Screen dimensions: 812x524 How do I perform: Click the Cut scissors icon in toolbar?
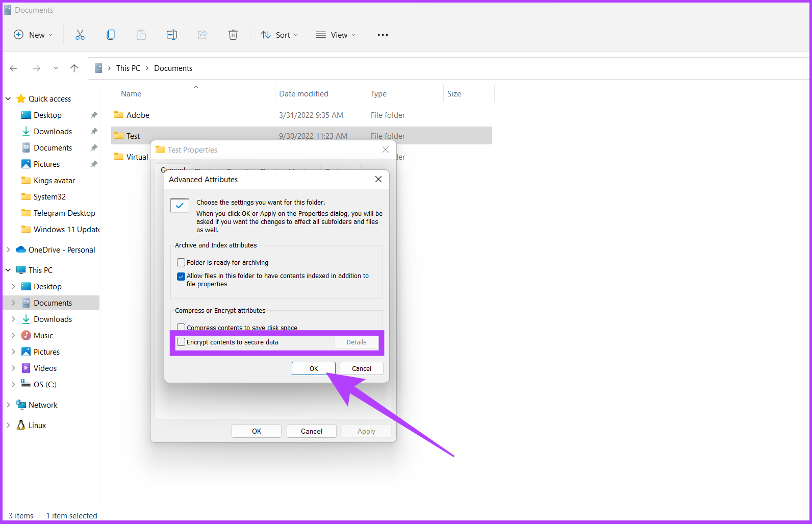[x=80, y=35]
